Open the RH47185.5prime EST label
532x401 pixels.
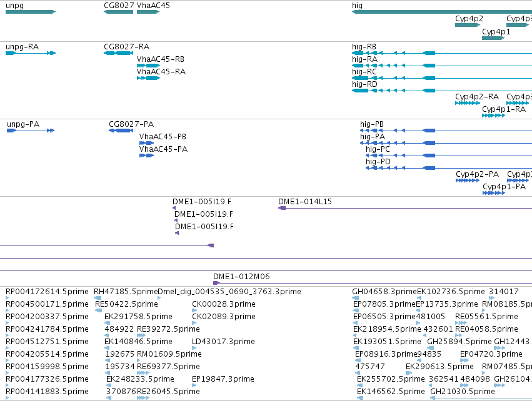point(126,292)
